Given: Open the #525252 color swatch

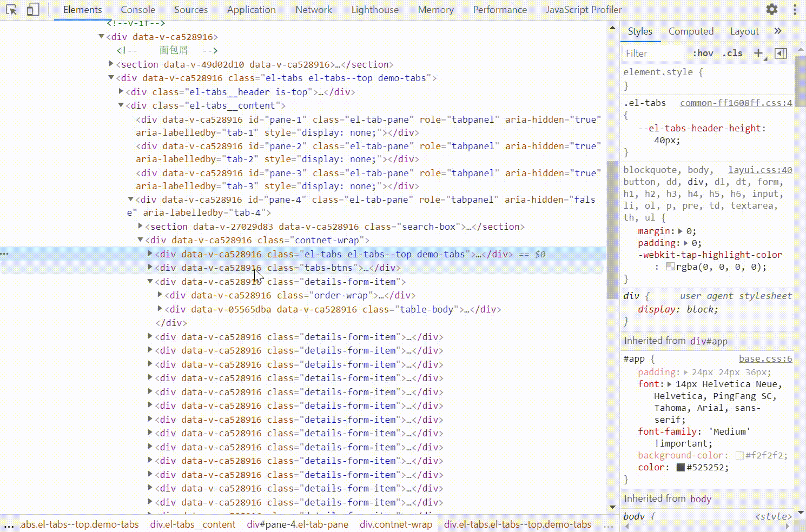Looking at the screenshot, I should click(x=681, y=467).
